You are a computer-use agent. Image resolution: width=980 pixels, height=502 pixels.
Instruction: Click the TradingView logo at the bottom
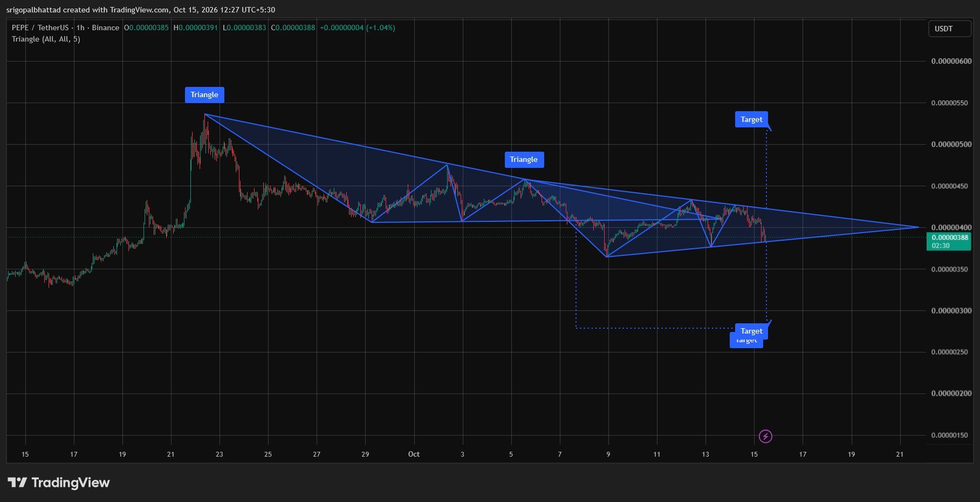[59, 483]
